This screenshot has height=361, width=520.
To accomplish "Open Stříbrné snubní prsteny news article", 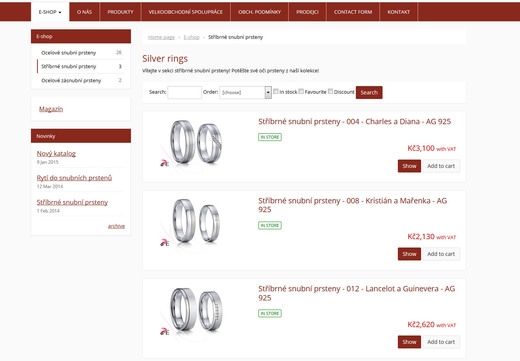I will pos(72,202).
